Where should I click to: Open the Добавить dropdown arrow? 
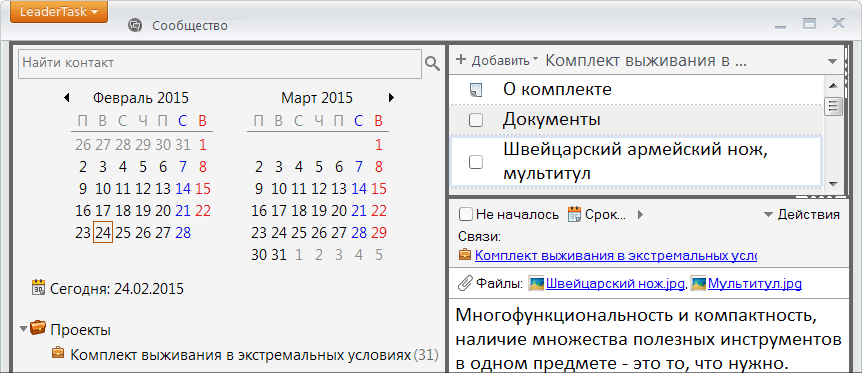(535, 60)
